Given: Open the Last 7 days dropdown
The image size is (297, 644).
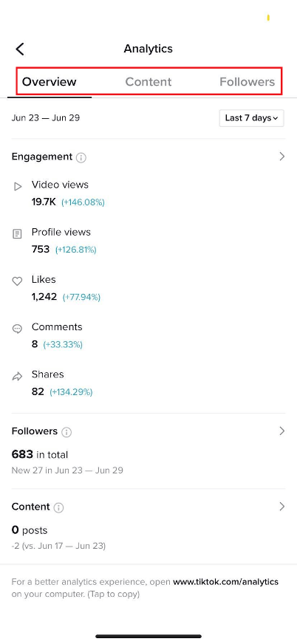Looking at the screenshot, I should tap(251, 118).
